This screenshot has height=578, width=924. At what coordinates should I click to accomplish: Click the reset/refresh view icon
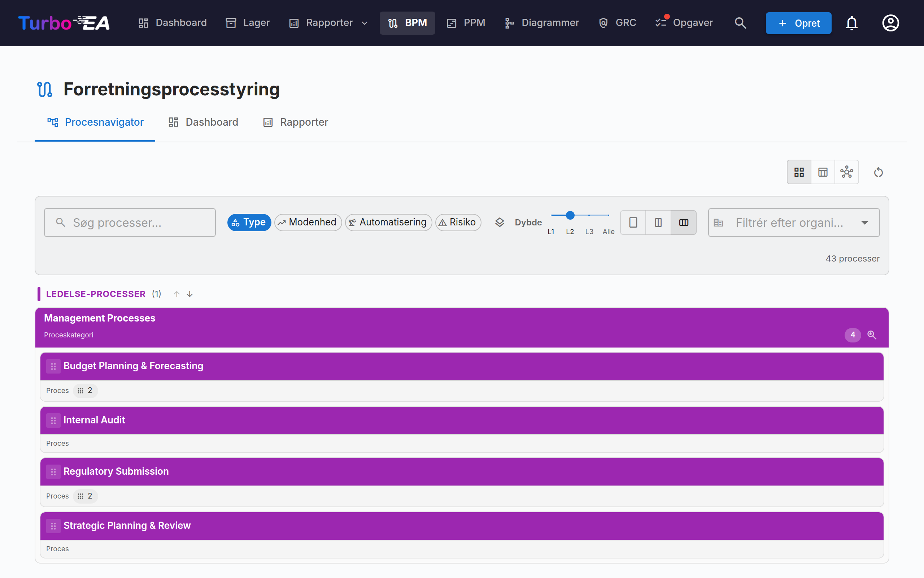coord(878,172)
